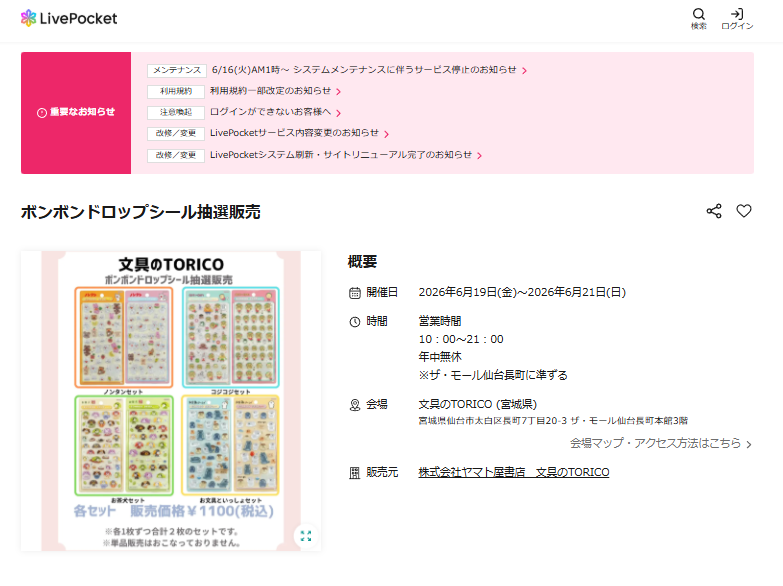Open the LivePocket home logo
This screenshot has height=586, width=783.
point(69,18)
